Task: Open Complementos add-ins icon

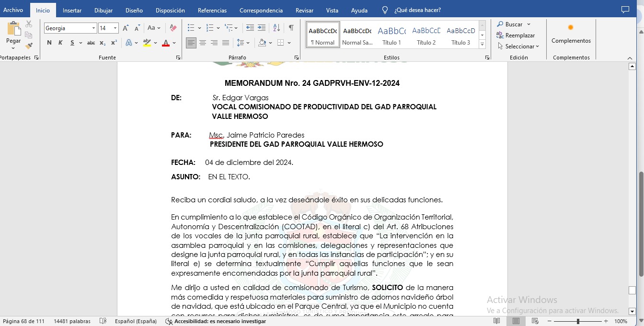Action: tap(571, 34)
